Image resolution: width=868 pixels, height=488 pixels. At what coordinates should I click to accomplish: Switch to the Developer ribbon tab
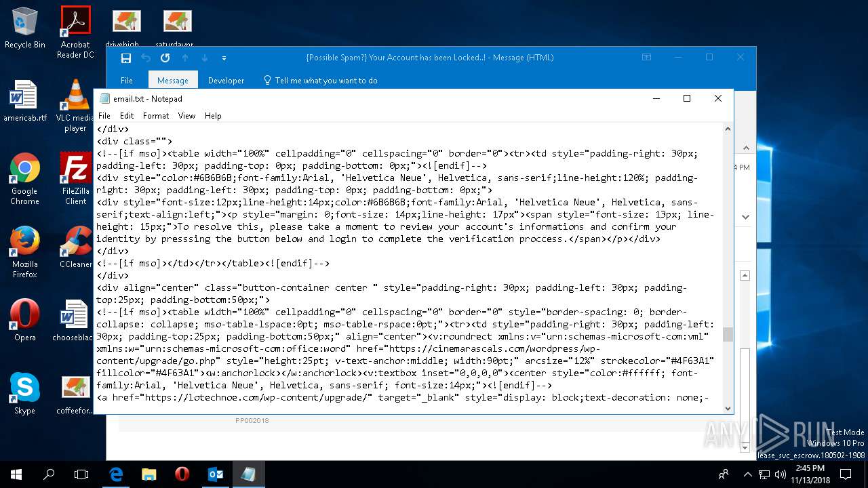(226, 80)
